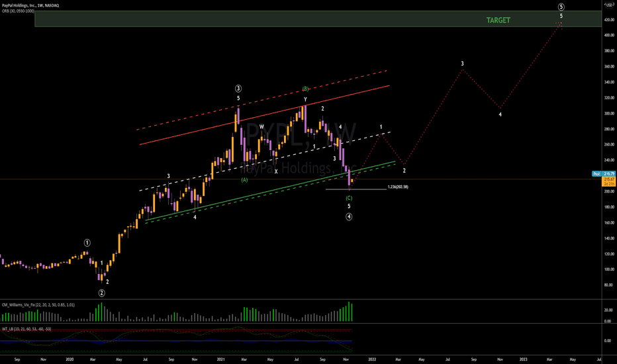617x364 pixels.
Task: Click the 300.00 price axis label
Action: (x=609, y=113)
